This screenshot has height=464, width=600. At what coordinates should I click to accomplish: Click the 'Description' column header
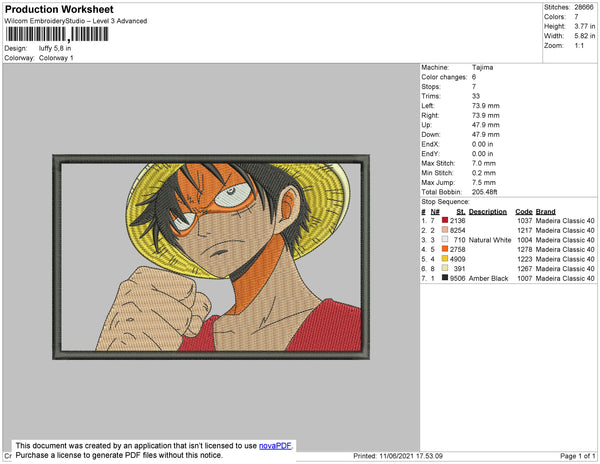488,212
